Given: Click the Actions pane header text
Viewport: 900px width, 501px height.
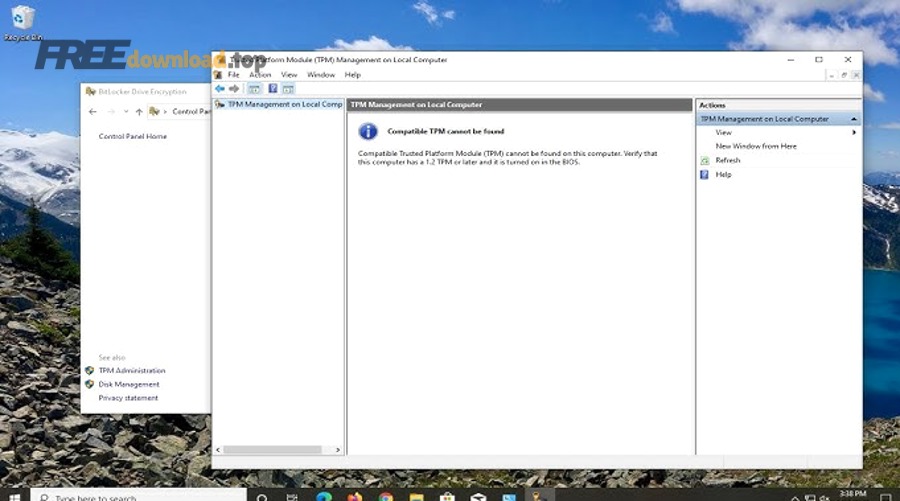Looking at the screenshot, I should [x=712, y=106].
